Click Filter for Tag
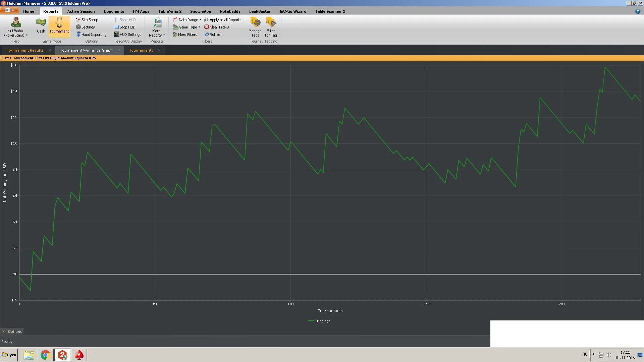This screenshot has height=362, width=644. click(271, 27)
